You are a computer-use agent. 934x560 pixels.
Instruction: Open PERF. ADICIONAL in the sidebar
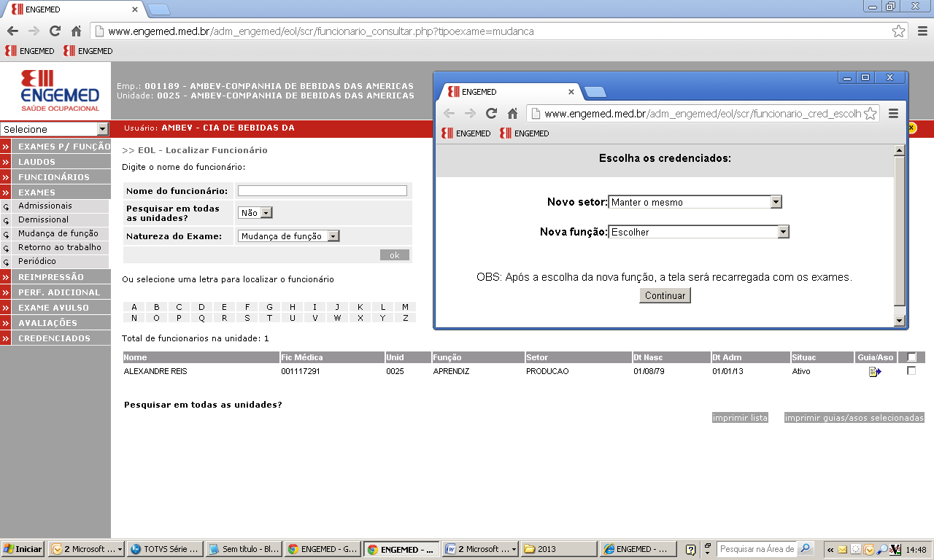coord(55,292)
